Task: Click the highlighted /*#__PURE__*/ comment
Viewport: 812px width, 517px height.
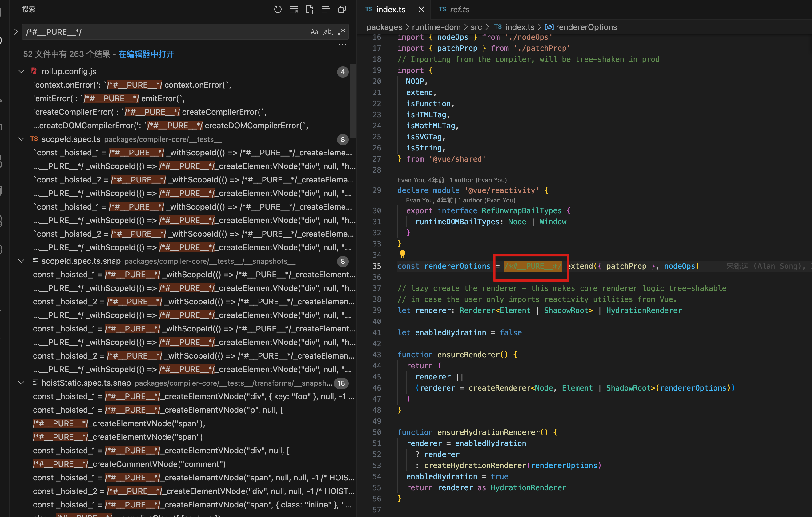Action: coord(533,266)
